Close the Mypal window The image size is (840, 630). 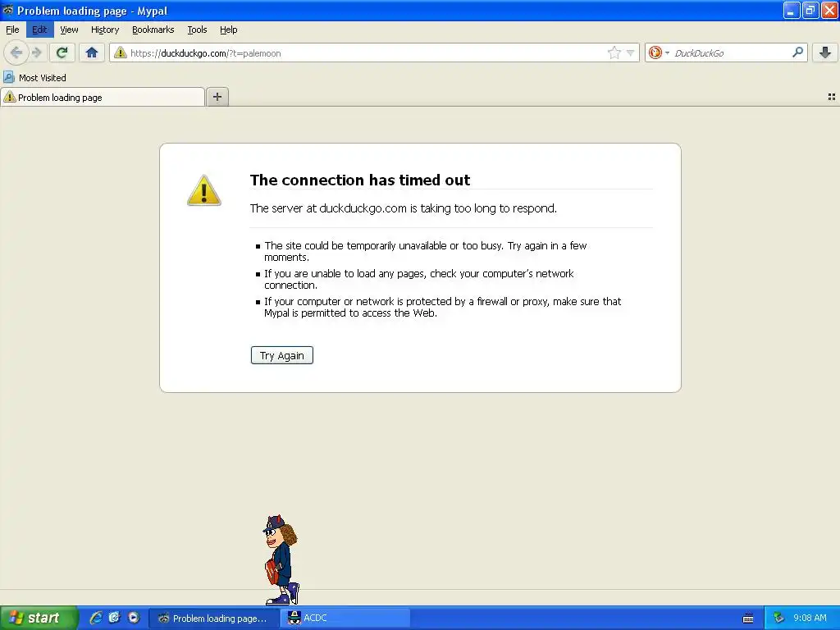(x=829, y=10)
